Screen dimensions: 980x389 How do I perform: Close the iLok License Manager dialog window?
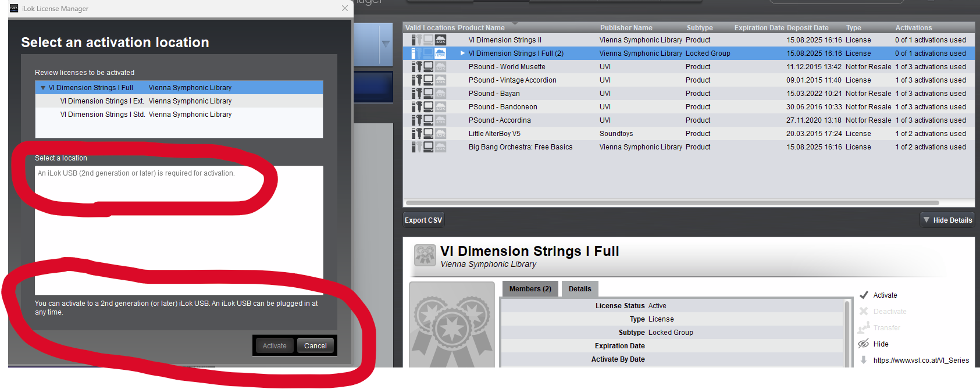point(345,8)
